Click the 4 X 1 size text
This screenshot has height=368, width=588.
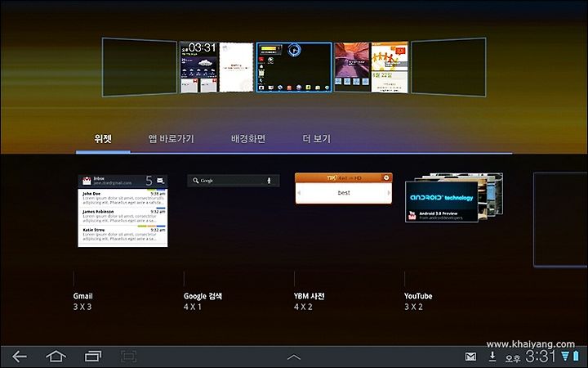(x=193, y=307)
